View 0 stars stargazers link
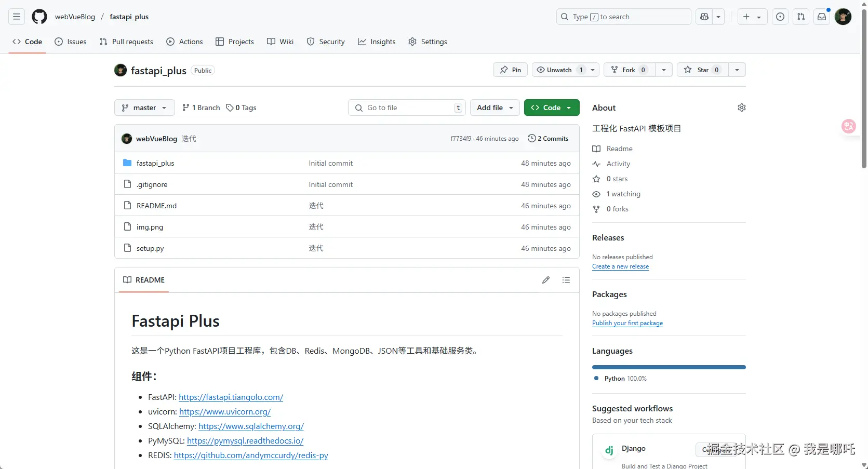The width and height of the screenshot is (868, 469). pyautogui.click(x=610, y=179)
